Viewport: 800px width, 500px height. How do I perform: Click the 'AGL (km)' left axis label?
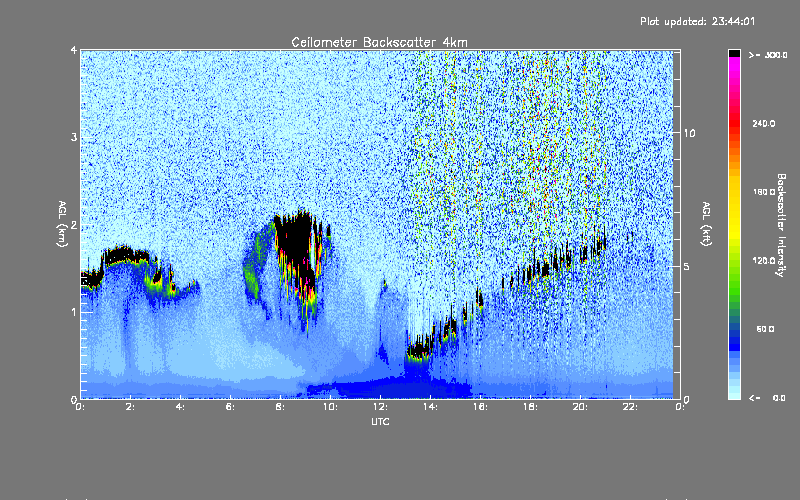pyautogui.click(x=62, y=224)
